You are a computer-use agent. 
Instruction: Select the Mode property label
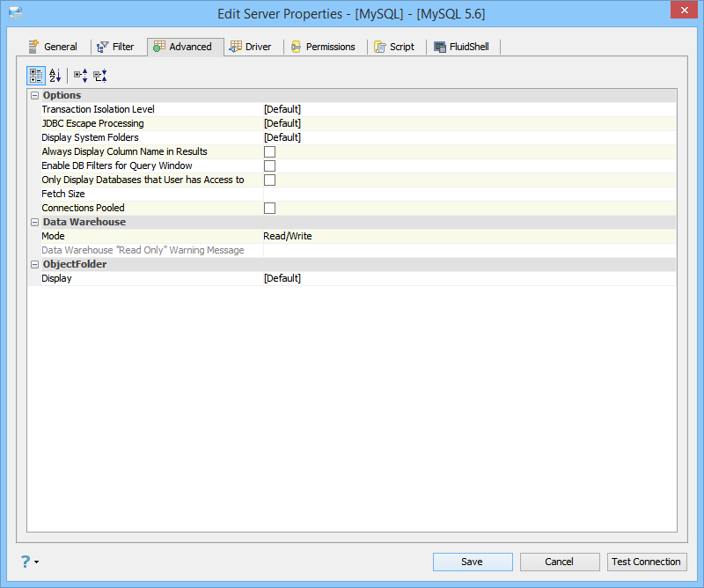click(x=53, y=236)
